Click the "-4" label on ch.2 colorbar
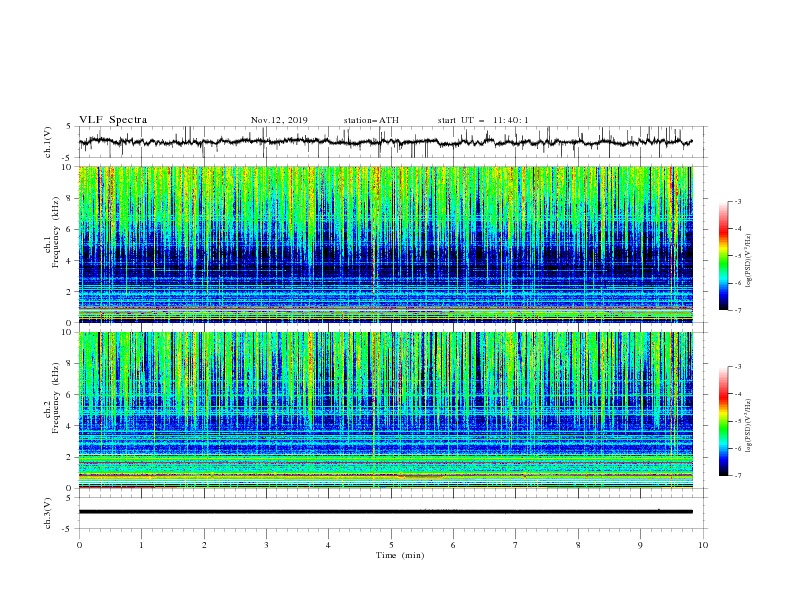Viewport: 792px width, 612px height. point(738,394)
